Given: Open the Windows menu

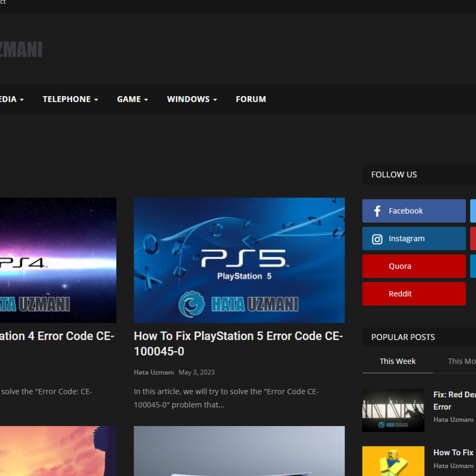Looking at the screenshot, I should (x=192, y=99).
